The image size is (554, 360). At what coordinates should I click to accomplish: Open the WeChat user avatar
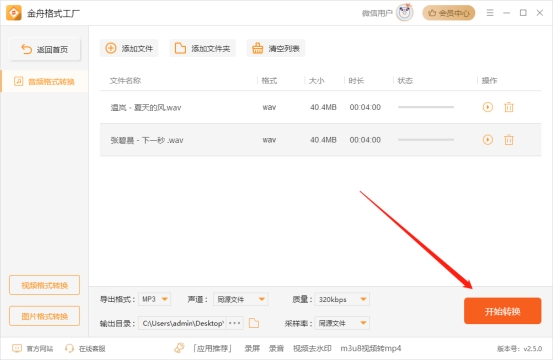point(405,13)
